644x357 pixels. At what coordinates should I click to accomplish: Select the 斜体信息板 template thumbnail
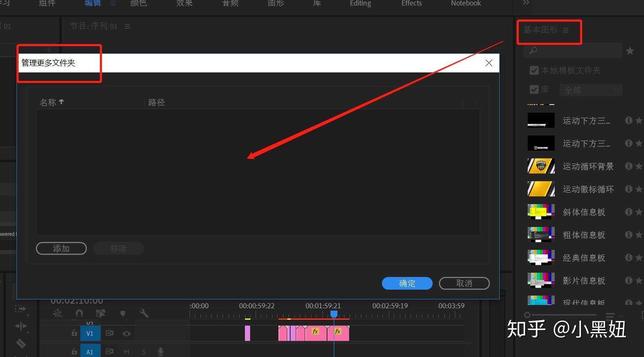541,212
